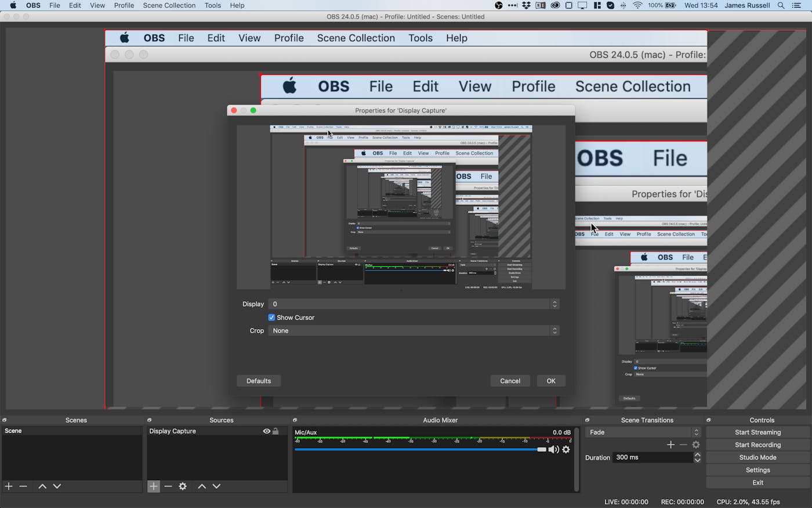Toggle Show Cursor checkbox in Properties dialog
The height and width of the screenshot is (508, 812).
point(271,318)
